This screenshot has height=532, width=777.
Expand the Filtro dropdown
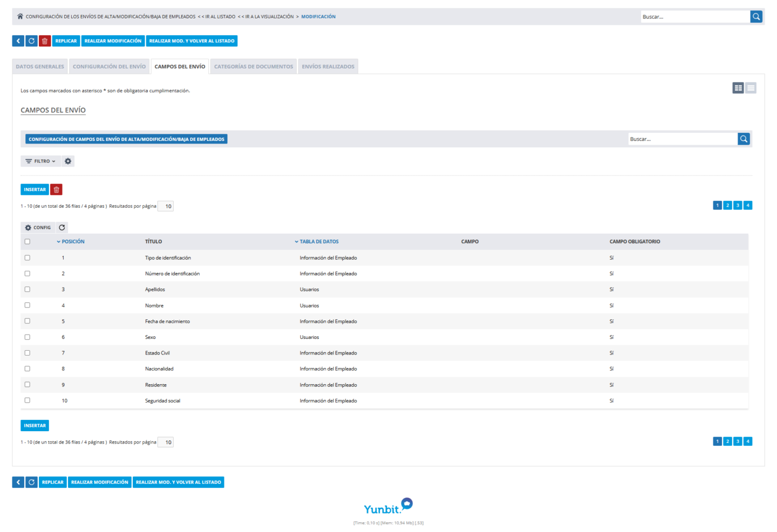[x=40, y=161]
